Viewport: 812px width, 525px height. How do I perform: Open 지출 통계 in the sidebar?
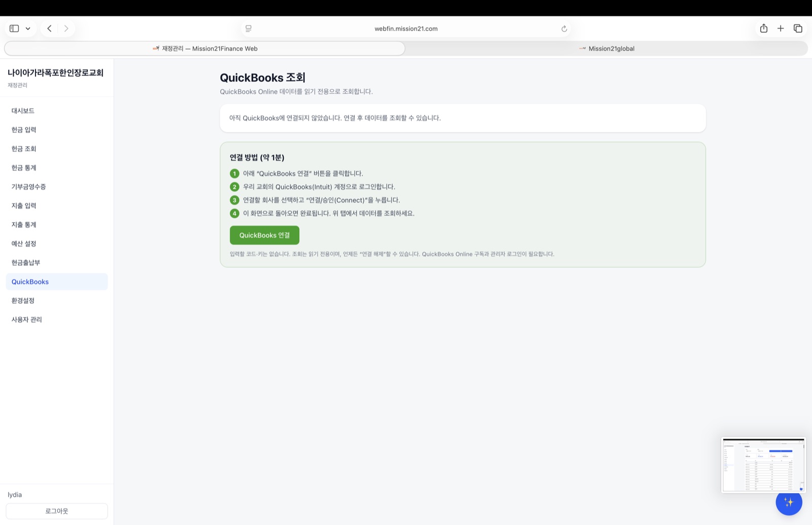pyautogui.click(x=57, y=225)
